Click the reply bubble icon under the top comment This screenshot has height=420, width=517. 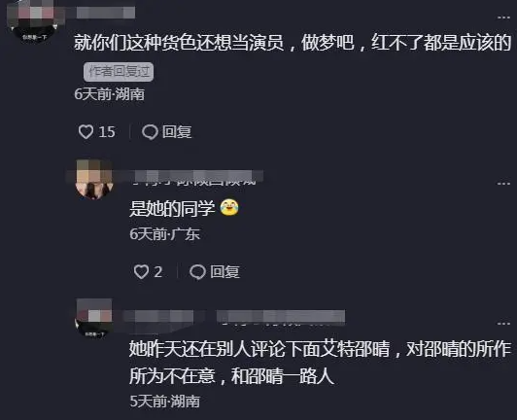pyautogui.click(x=150, y=132)
